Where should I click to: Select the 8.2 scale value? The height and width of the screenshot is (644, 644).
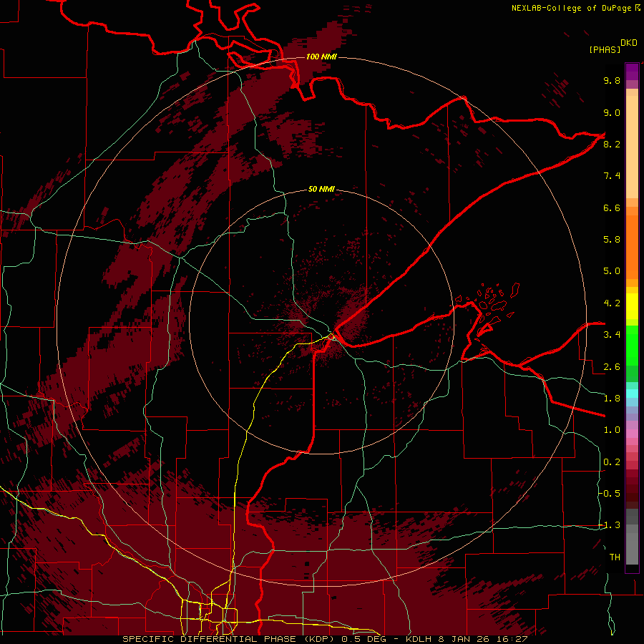tap(612, 144)
